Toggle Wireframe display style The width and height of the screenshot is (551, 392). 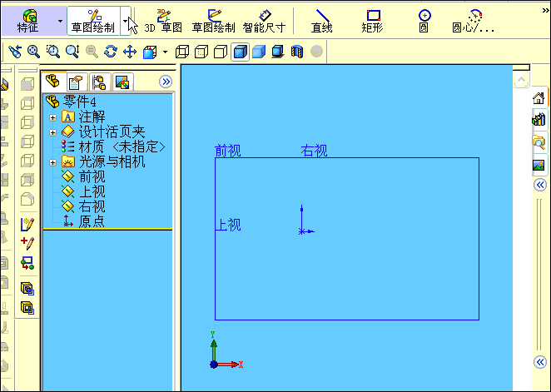pyautogui.click(x=182, y=52)
